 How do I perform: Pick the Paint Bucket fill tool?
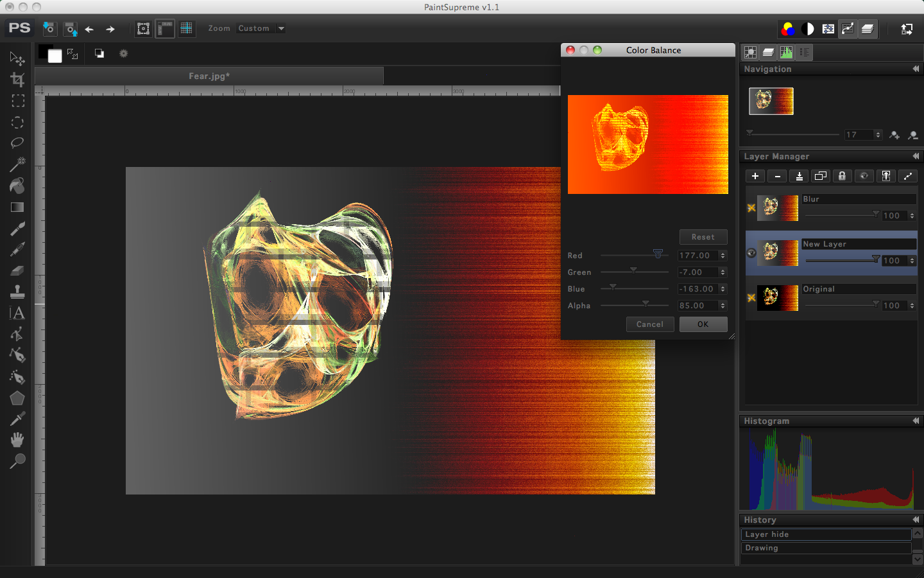click(x=17, y=186)
